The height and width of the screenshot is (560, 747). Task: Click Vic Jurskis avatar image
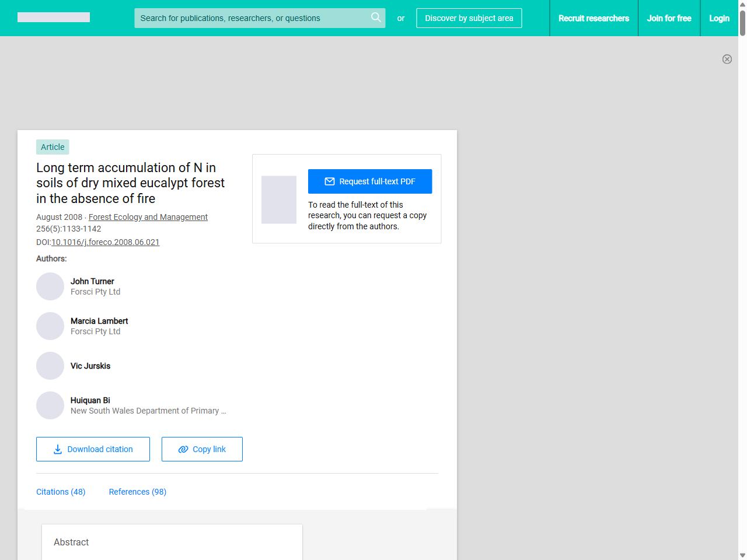[x=50, y=366]
